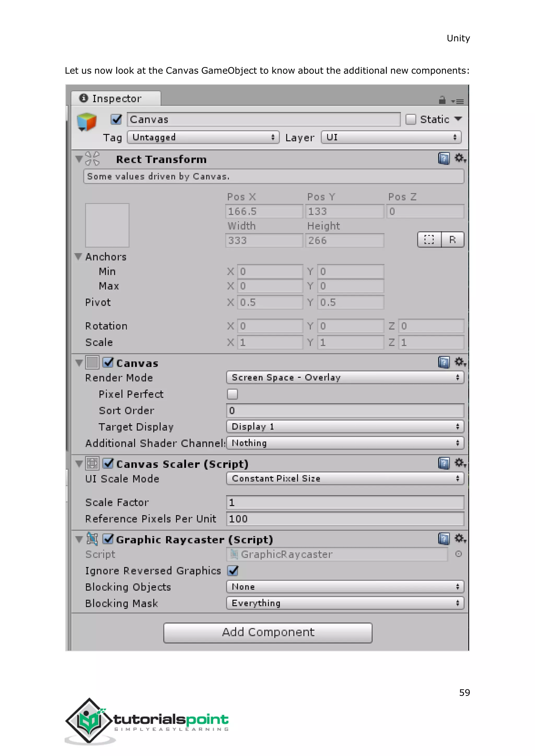
Task: Open the Layer dropdown showing UI
Action: click(x=391, y=137)
